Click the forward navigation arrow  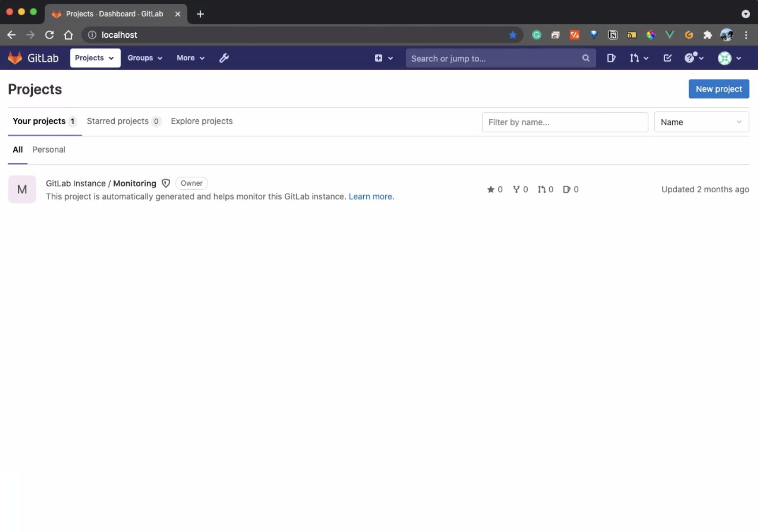30,35
